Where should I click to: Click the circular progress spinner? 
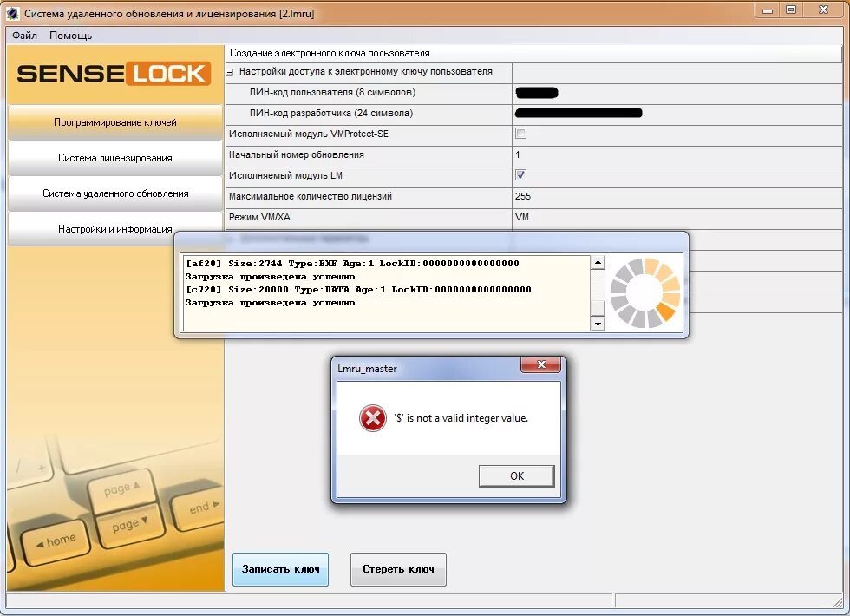coord(645,293)
